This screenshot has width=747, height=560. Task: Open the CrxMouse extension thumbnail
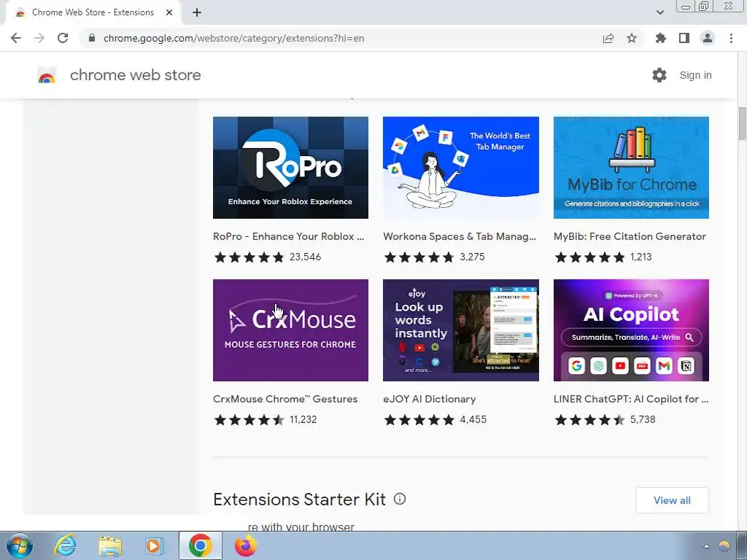[290, 330]
